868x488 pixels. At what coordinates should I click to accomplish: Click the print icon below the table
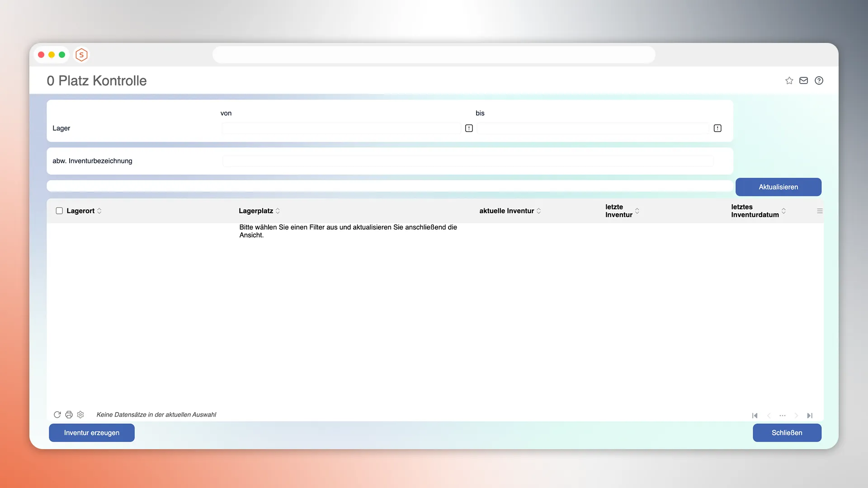pos(69,415)
